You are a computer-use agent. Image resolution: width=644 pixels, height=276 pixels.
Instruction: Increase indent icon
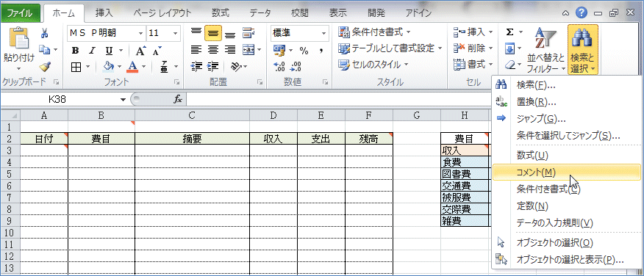coord(212,67)
